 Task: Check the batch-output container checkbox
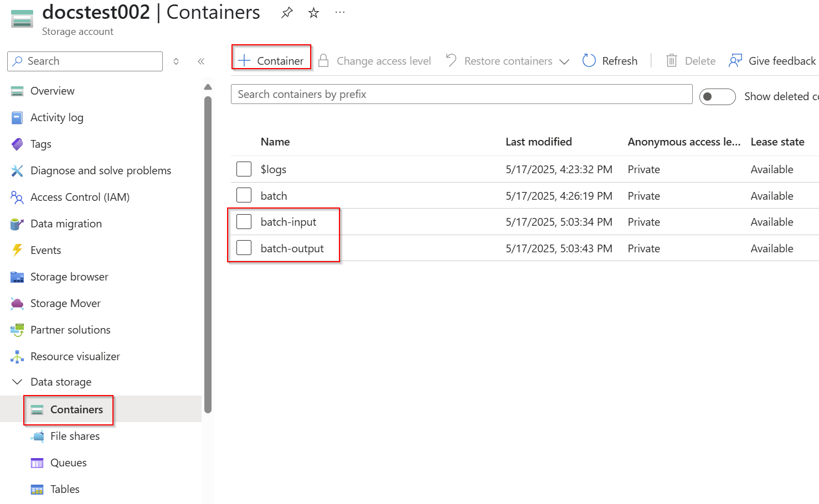pyautogui.click(x=244, y=248)
